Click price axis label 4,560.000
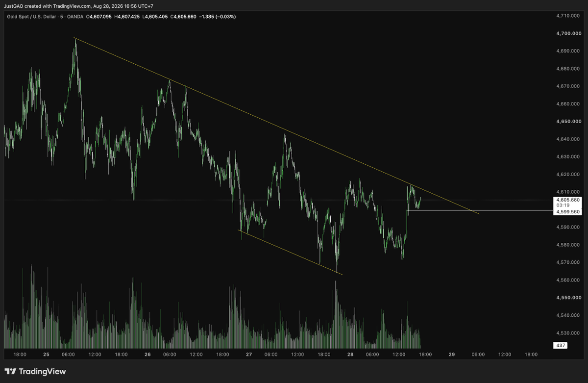This screenshot has width=588, height=383. tap(568, 280)
